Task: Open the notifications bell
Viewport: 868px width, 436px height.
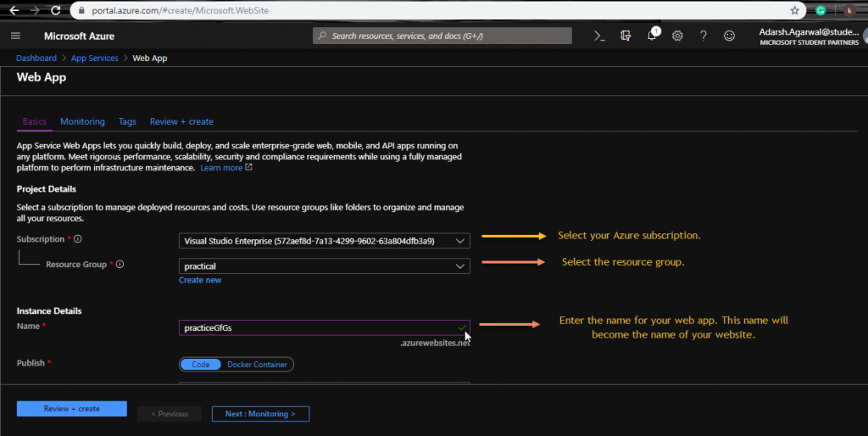Action: pyautogui.click(x=652, y=36)
